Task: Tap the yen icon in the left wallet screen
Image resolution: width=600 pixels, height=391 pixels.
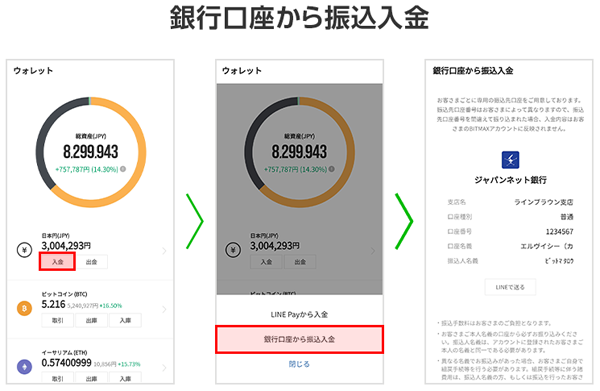Action: pyautogui.click(x=24, y=250)
